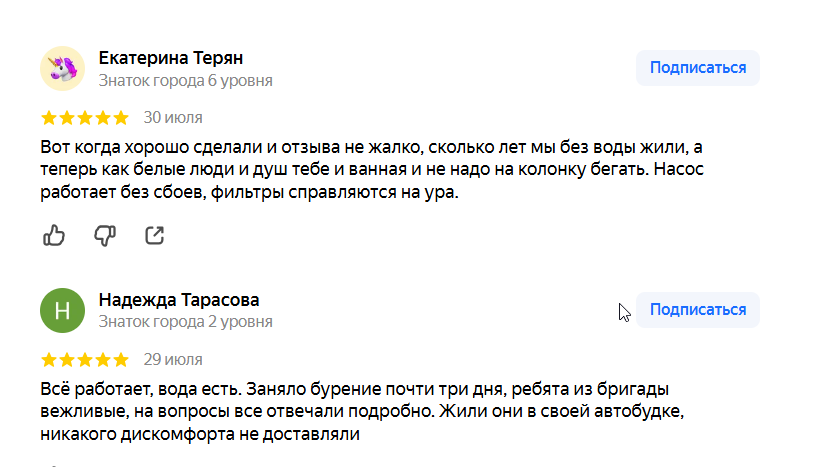
Task: Subscribe to Екатерина Терян via Подписаться
Action: 698,68
